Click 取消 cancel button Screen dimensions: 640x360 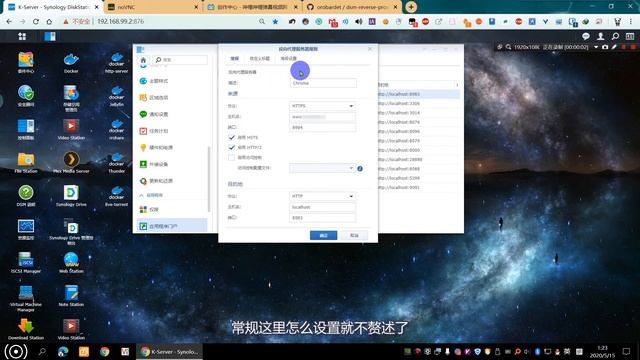coord(354,236)
